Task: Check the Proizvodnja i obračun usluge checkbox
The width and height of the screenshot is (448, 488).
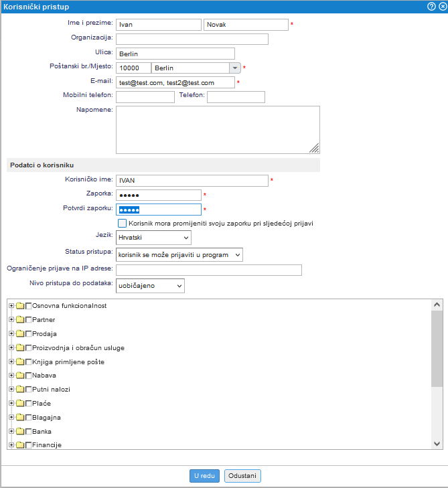Action: coord(28,348)
